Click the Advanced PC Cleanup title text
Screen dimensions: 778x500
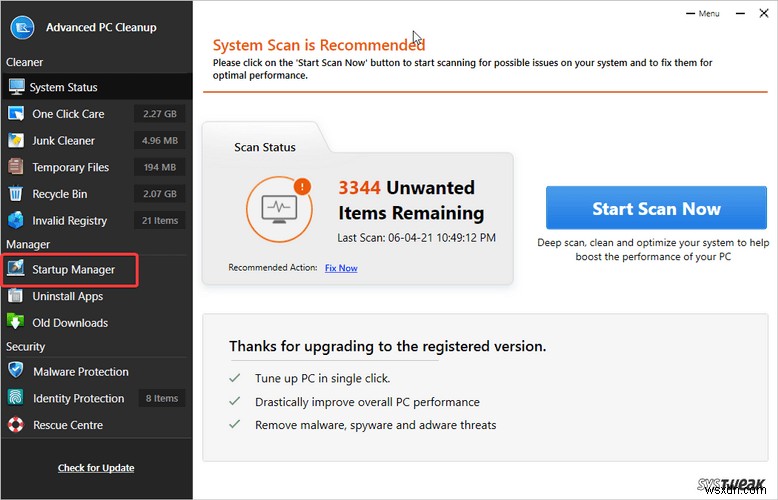101,27
